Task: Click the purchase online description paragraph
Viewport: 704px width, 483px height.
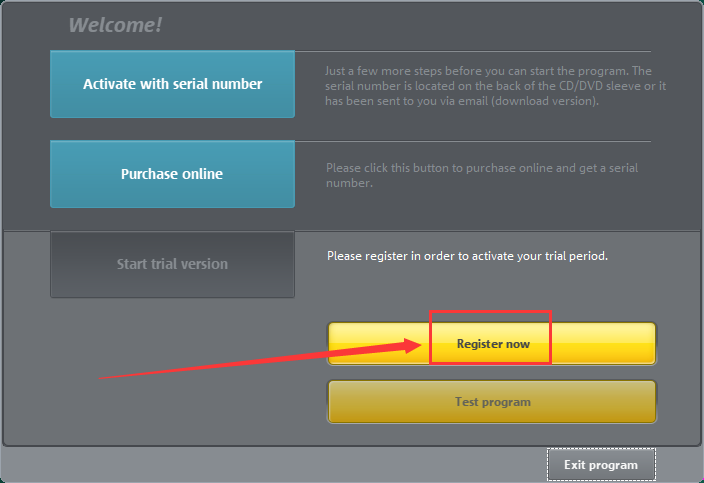Action: pyautogui.click(x=482, y=175)
